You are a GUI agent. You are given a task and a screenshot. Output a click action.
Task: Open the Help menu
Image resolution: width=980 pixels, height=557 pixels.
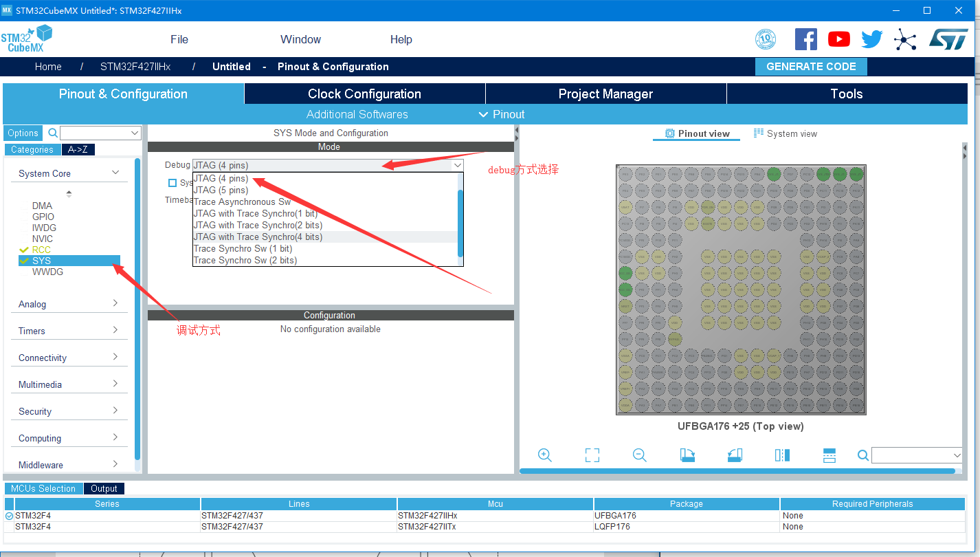401,39
